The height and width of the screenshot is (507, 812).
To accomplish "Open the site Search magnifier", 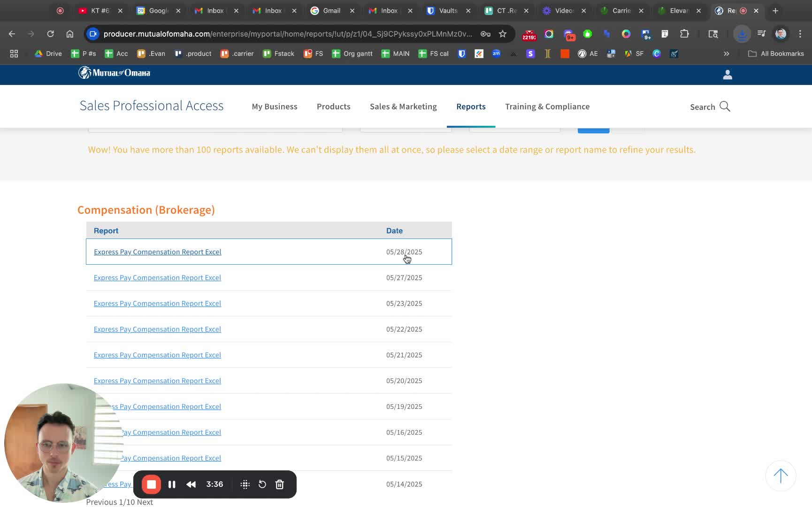I will point(725,107).
